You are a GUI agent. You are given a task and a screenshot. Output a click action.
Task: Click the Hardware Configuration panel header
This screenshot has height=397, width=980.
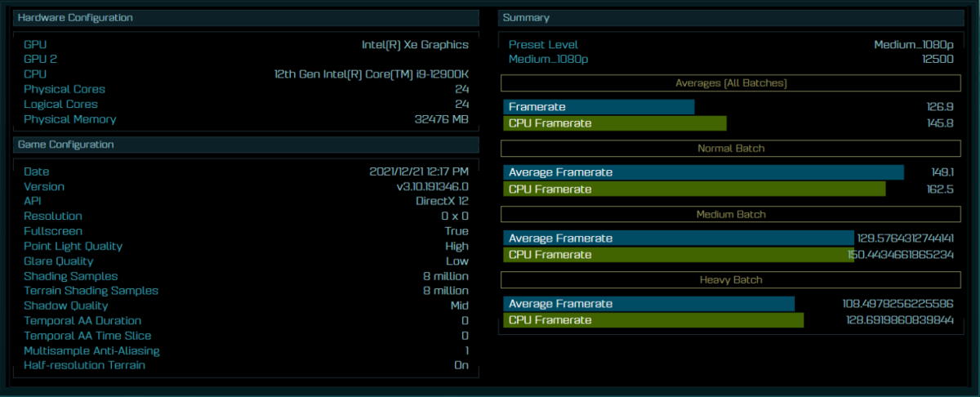tap(245, 18)
